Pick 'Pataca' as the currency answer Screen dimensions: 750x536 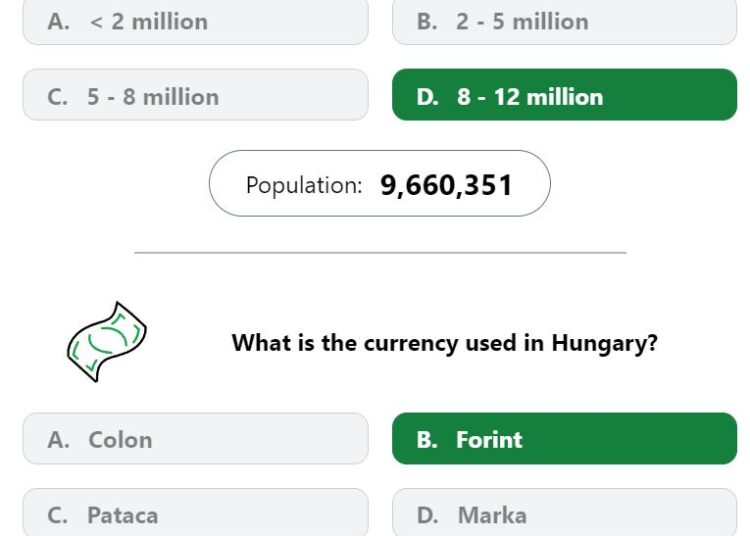[x=196, y=513]
